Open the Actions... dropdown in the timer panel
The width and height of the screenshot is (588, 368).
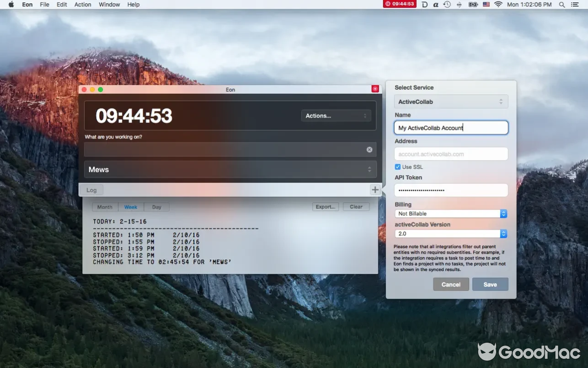pyautogui.click(x=336, y=115)
